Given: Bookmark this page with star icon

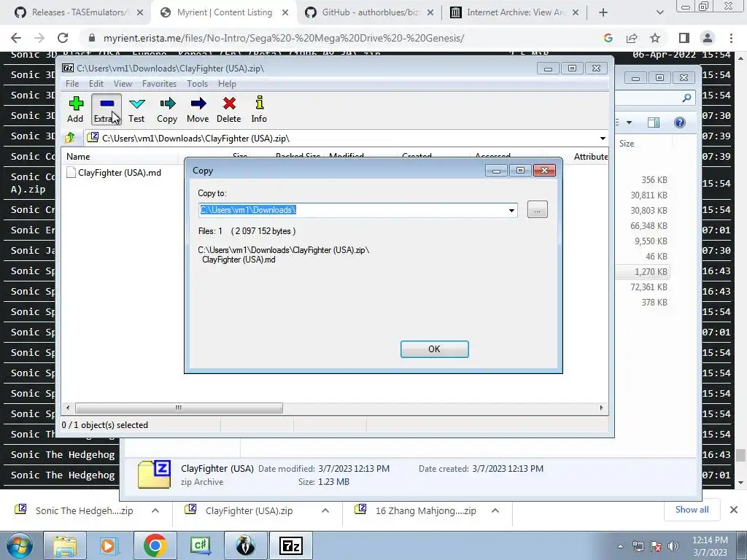Looking at the screenshot, I should point(655,38).
